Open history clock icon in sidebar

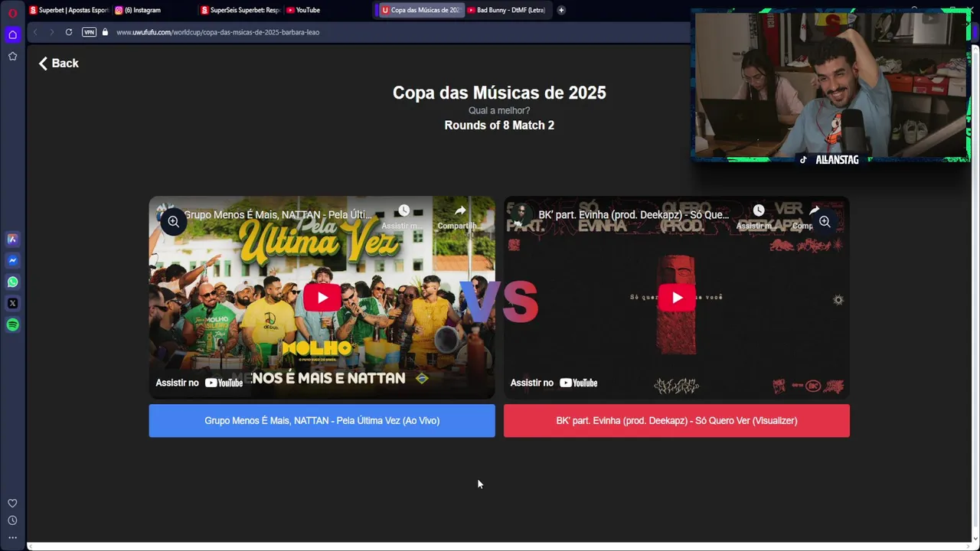pyautogui.click(x=12, y=520)
